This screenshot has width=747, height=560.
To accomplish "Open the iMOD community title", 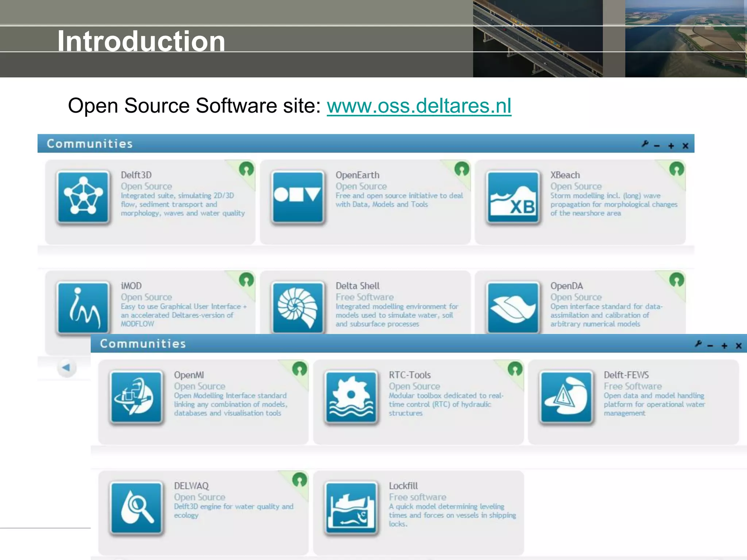I will (x=131, y=286).
